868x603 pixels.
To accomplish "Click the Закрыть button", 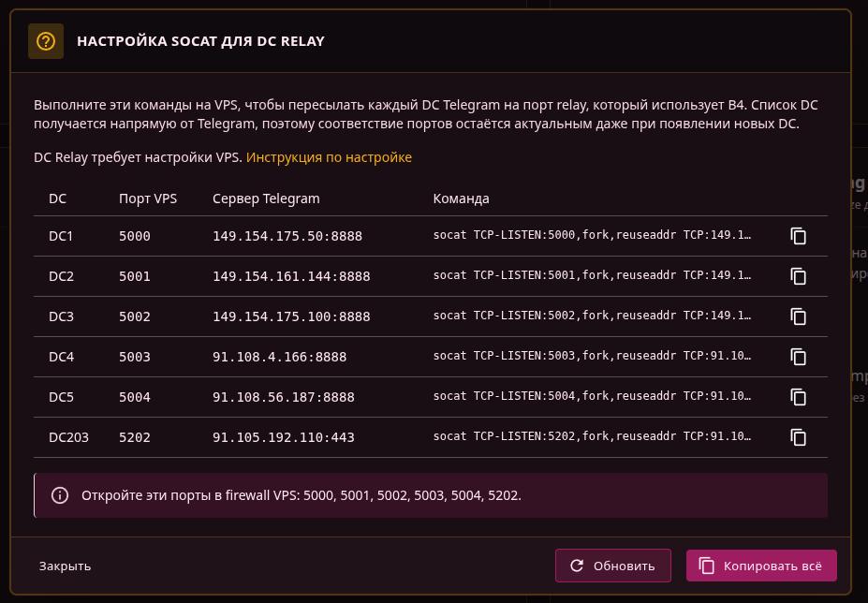I will pyautogui.click(x=65, y=566).
